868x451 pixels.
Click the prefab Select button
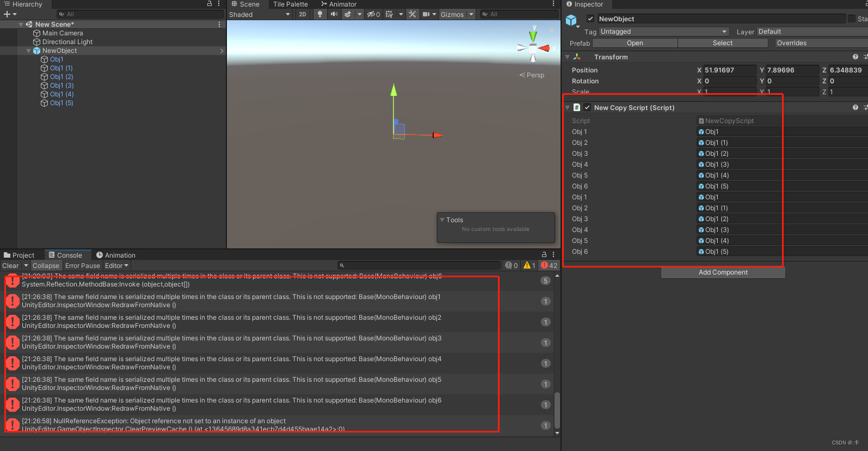[722, 43]
